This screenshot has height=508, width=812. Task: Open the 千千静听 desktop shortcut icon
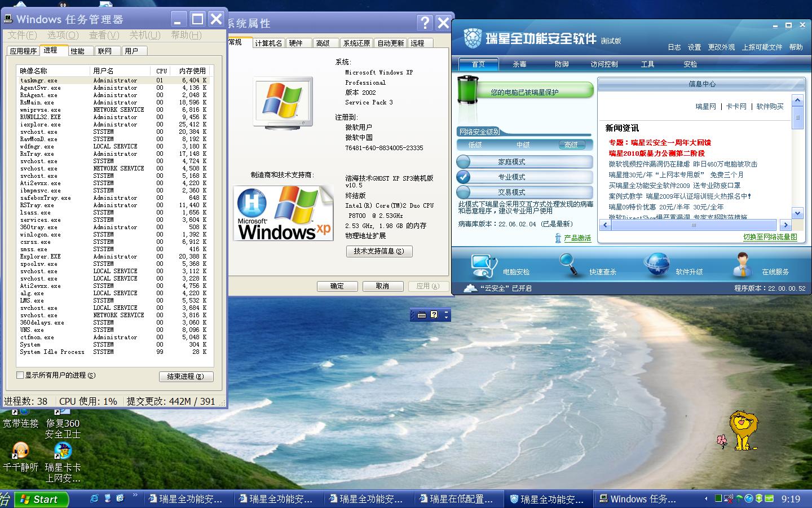(x=21, y=451)
